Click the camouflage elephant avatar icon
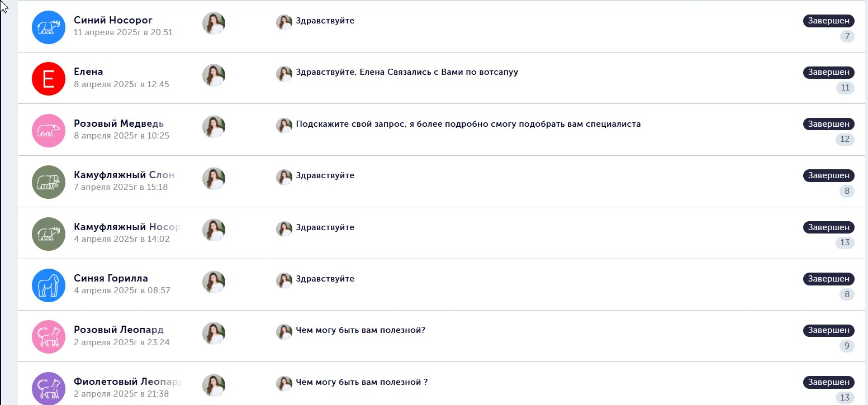 [49, 182]
